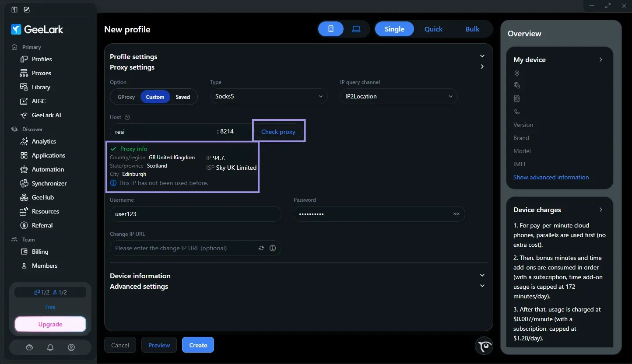Click the GeeLark logo

pyautogui.click(x=37, y=29)
